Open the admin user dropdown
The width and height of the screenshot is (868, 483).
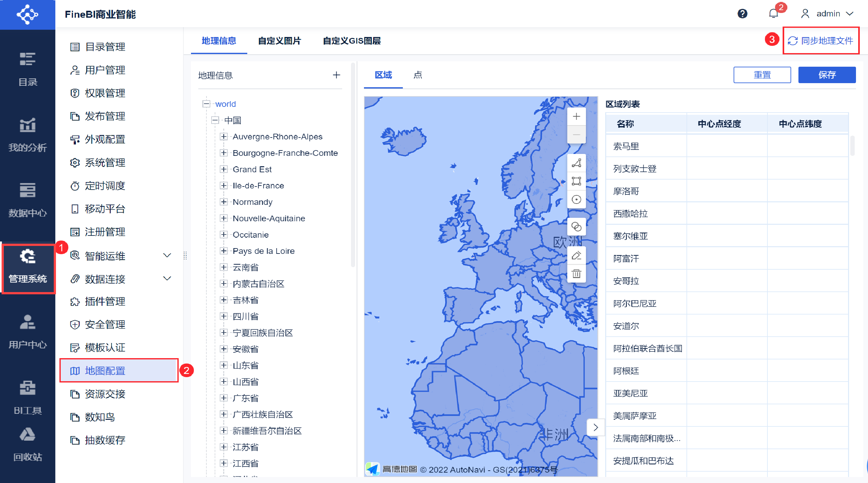[x=828, y=14]
